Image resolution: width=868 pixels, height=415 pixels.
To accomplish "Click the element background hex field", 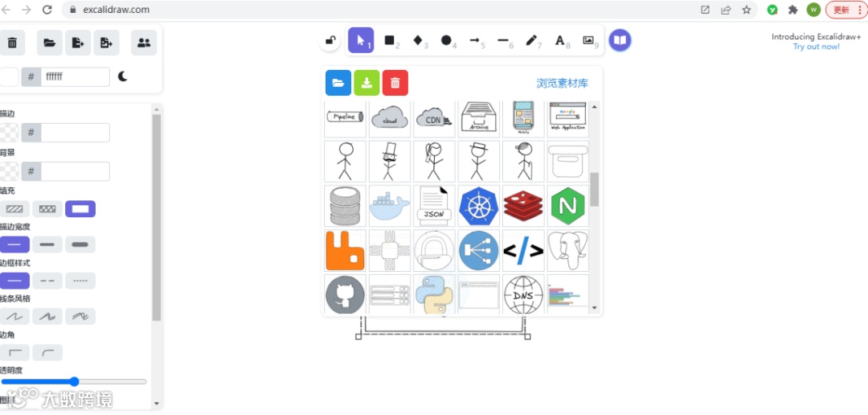I will coord(76,172).
